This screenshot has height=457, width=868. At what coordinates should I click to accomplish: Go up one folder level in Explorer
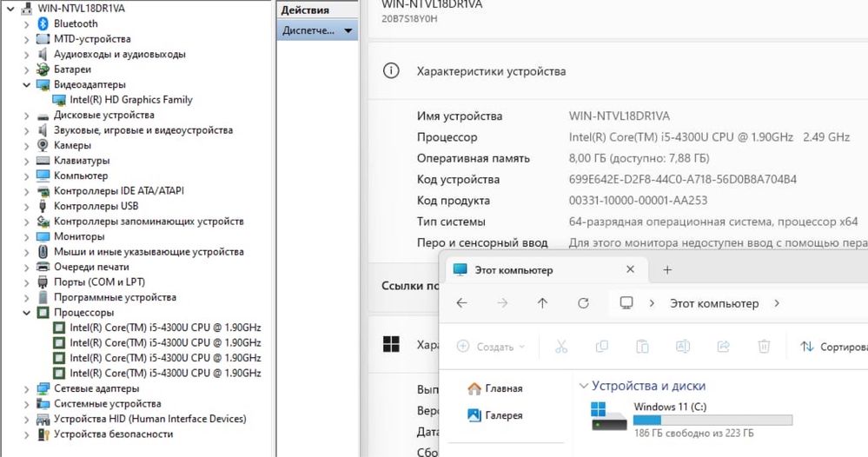tap(542, 303)
